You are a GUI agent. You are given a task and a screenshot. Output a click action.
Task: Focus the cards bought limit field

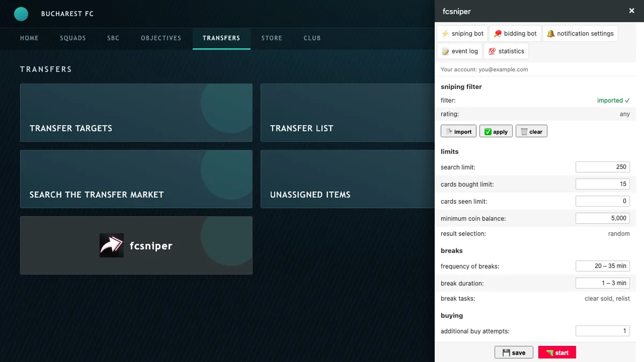click(x=603, y=184)
